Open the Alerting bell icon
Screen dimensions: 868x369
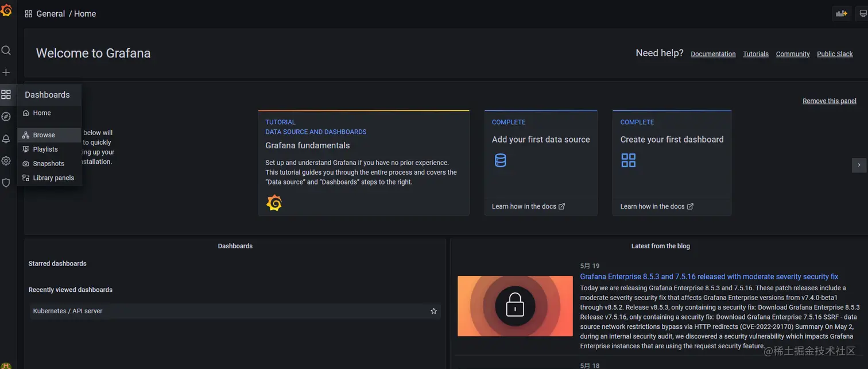[x=6, y=139]
